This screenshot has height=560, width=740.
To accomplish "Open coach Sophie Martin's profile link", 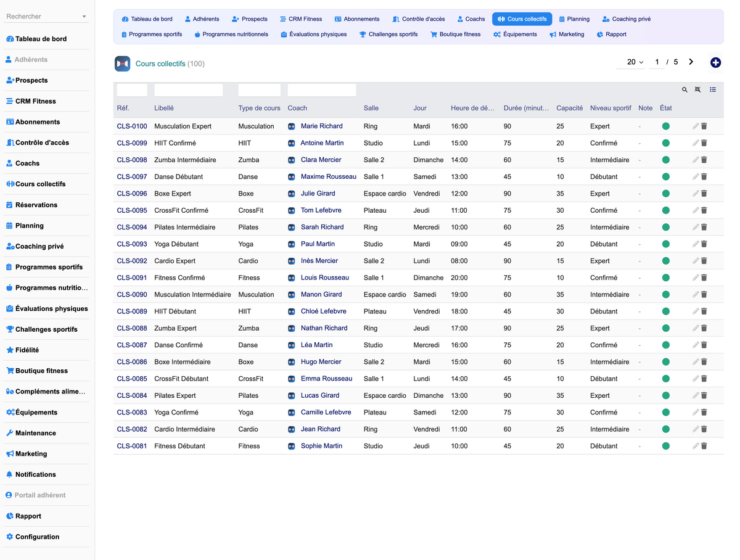I will (321, 446).
